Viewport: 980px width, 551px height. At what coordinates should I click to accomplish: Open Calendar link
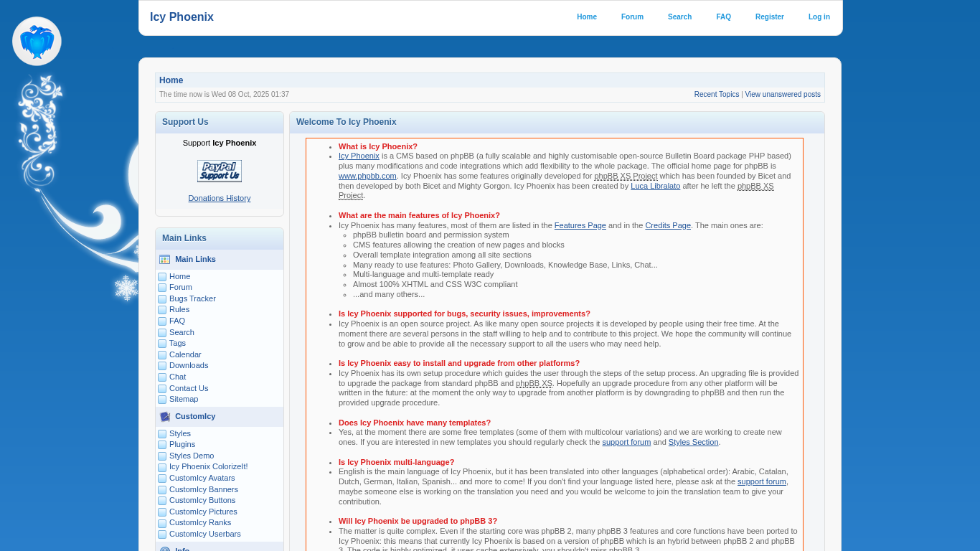pyautogui.click(x=185, y=354)
